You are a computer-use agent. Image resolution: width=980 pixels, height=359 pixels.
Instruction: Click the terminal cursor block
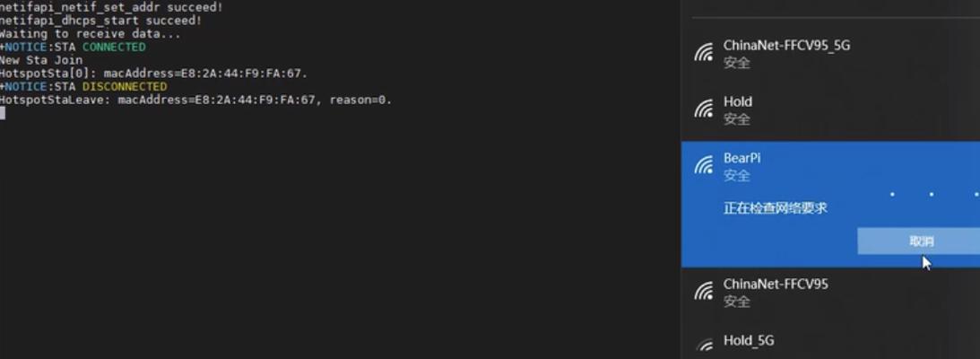point(3,113)
